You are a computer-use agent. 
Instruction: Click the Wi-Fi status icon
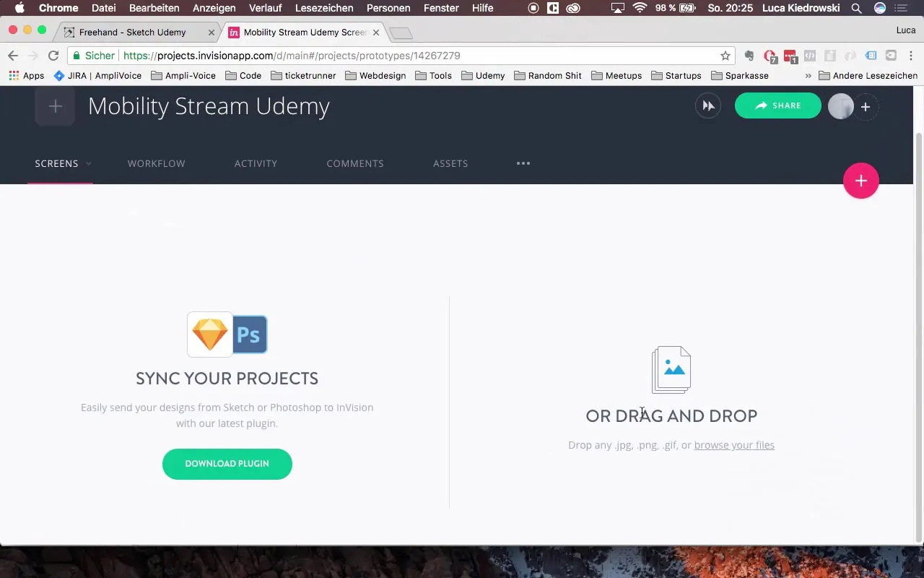coord(640,8)
